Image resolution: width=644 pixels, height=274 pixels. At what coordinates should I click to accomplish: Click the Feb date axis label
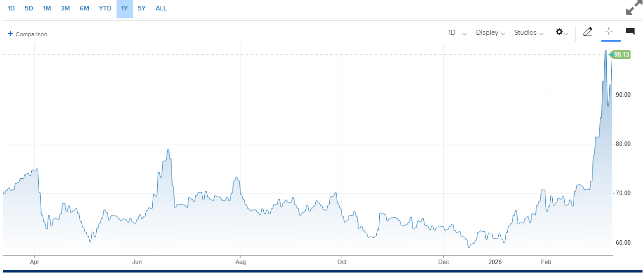point(546,261)
